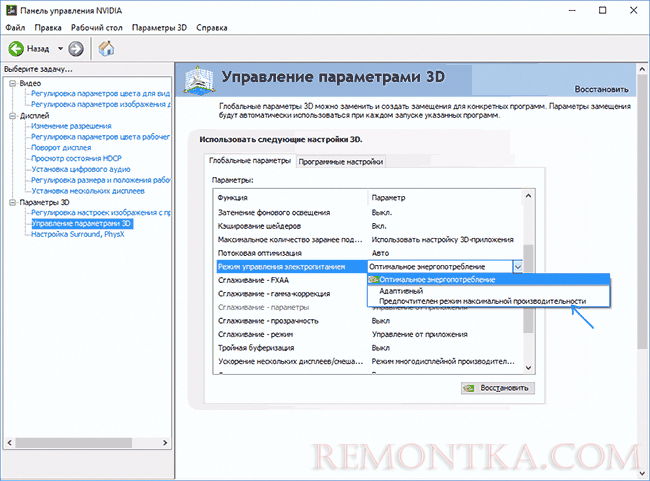Viewport: 650px width, 481px height.
Task: Open Изменение разрешения in task tree
Action: pos(71,126)
